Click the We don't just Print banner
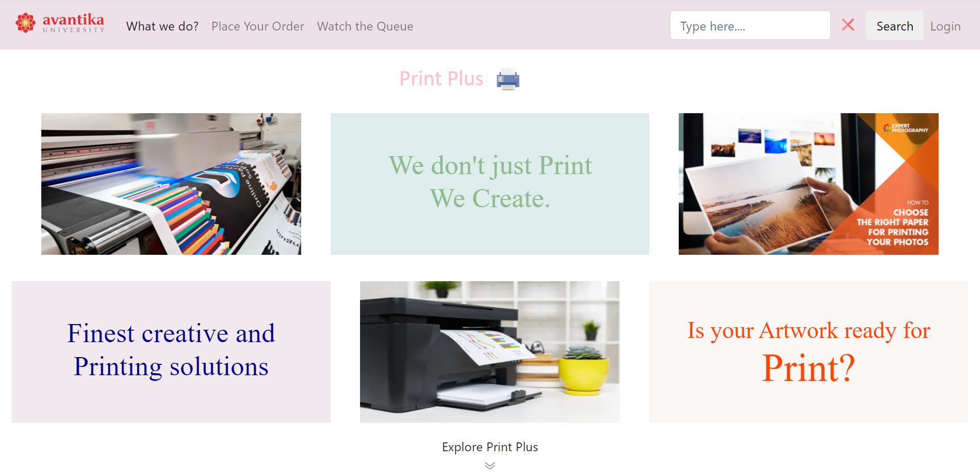Image resolution: width=980 pixels, height=476 pixels. click(x=490, y=184)
